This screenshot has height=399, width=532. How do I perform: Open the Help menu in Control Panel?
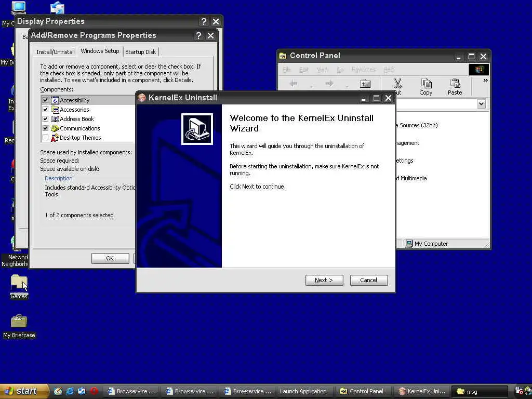point(389,70)
